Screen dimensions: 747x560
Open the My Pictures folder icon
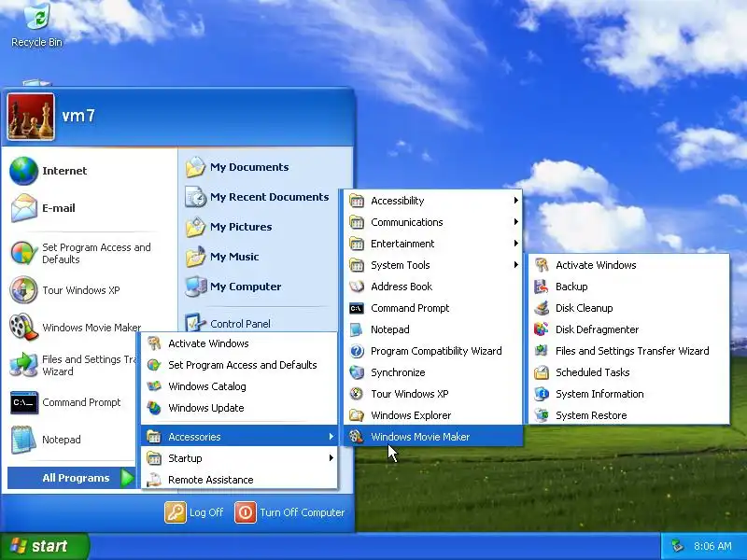(195, 227)
